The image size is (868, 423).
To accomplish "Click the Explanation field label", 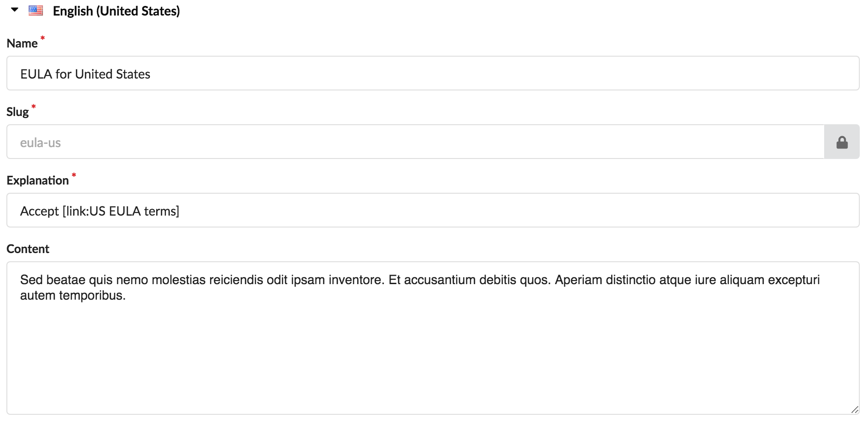I will (37, 180).
